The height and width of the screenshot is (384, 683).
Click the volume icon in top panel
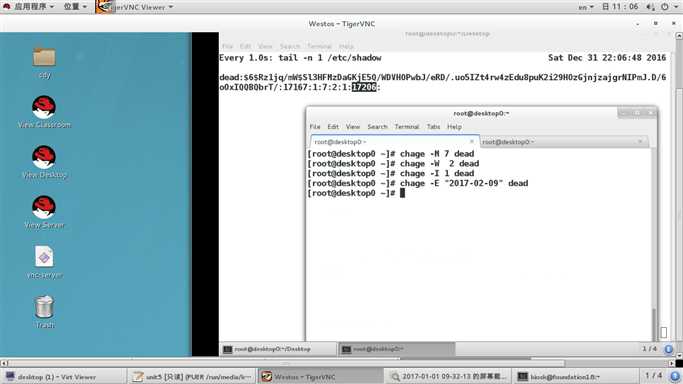[x=650, y=7]
